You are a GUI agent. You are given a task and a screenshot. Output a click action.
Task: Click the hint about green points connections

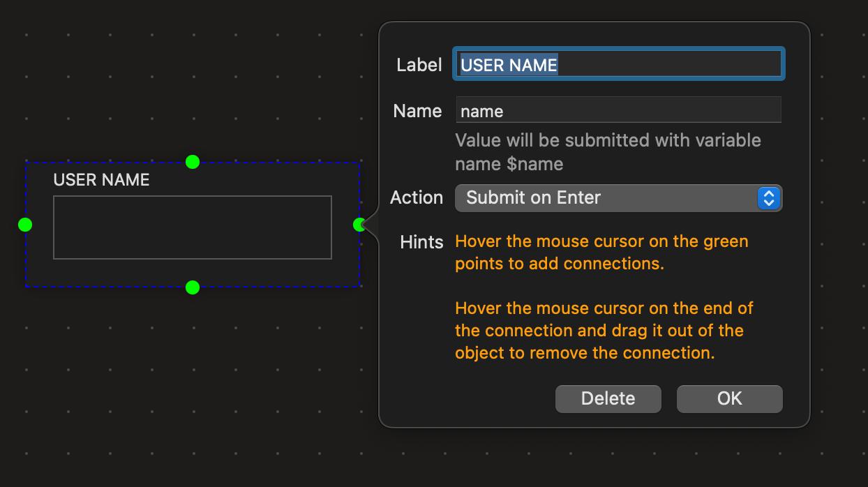tap(601, 253)
